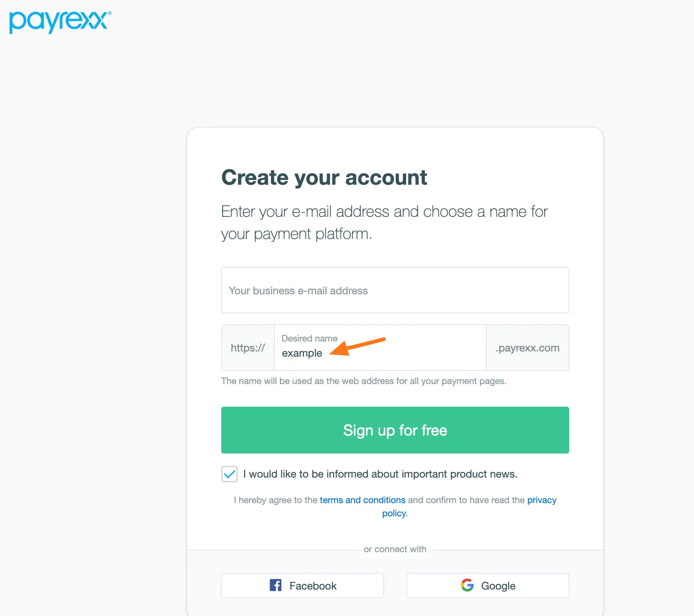Viewport: 694px width, 616px height.
Task: Click the Create your account heading
Action: 324,178
